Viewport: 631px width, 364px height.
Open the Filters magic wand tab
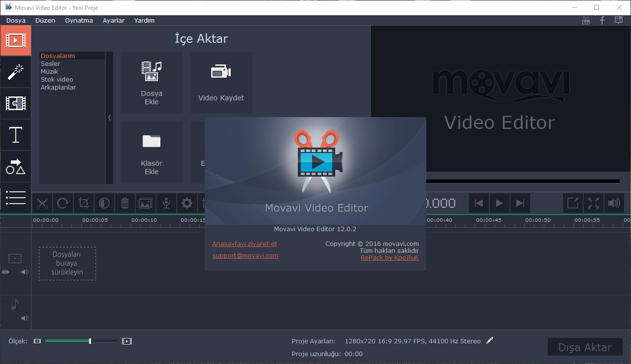point(16,72)
